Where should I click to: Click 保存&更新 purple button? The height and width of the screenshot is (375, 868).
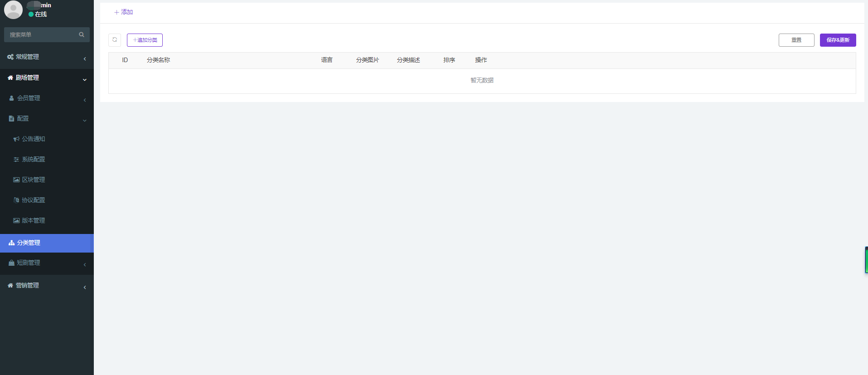point(838,40)
